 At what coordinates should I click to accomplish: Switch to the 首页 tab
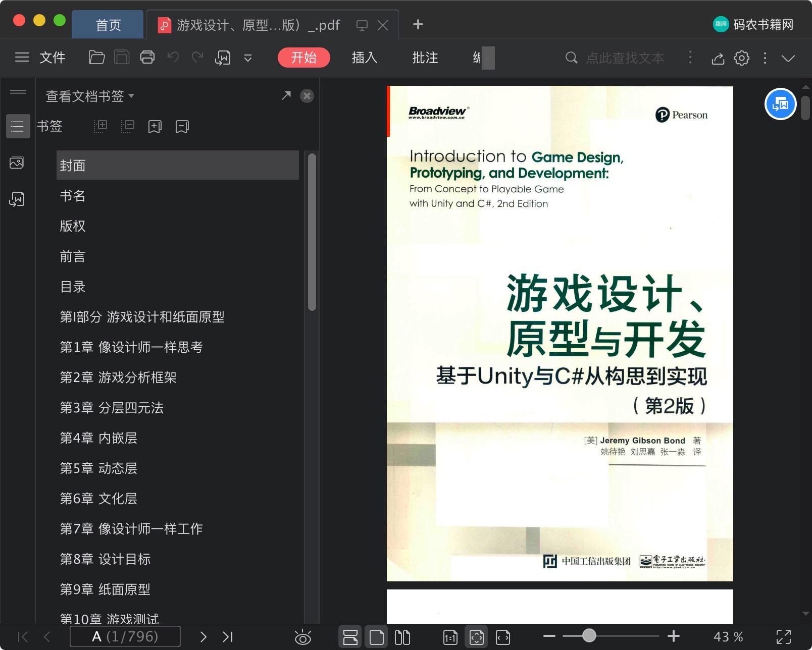pyautogui.click(x=108, y=25)
